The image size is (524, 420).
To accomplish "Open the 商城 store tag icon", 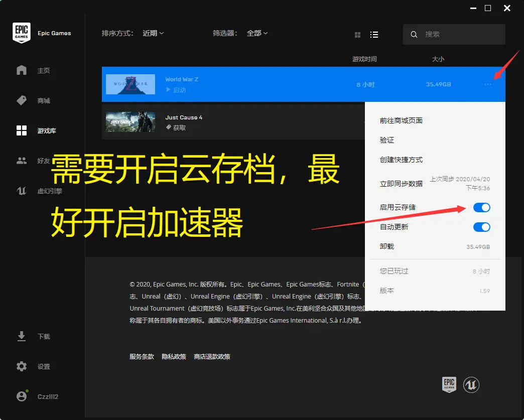I will 22,100.
